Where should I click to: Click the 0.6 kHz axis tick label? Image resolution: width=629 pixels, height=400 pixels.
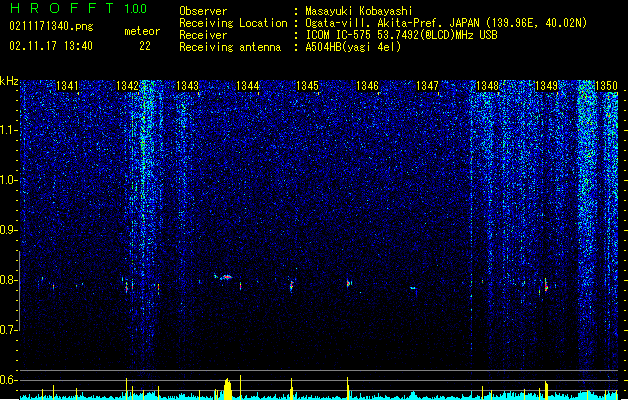[8, 380]
